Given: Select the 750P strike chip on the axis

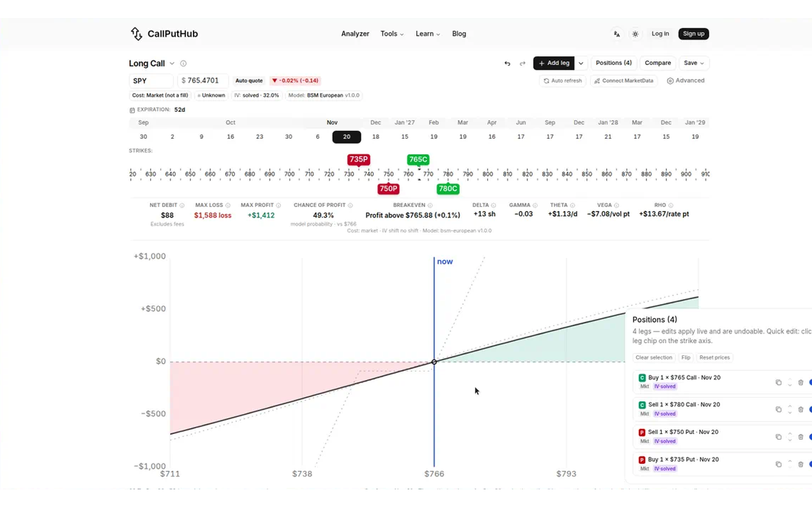Looking at the screenshot, I should (x=388, y=189).
